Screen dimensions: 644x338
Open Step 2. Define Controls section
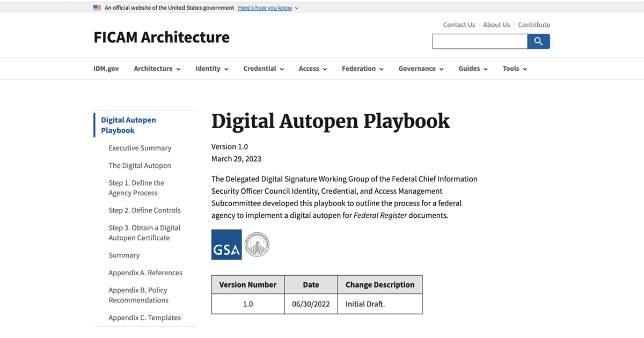(144, 210)
